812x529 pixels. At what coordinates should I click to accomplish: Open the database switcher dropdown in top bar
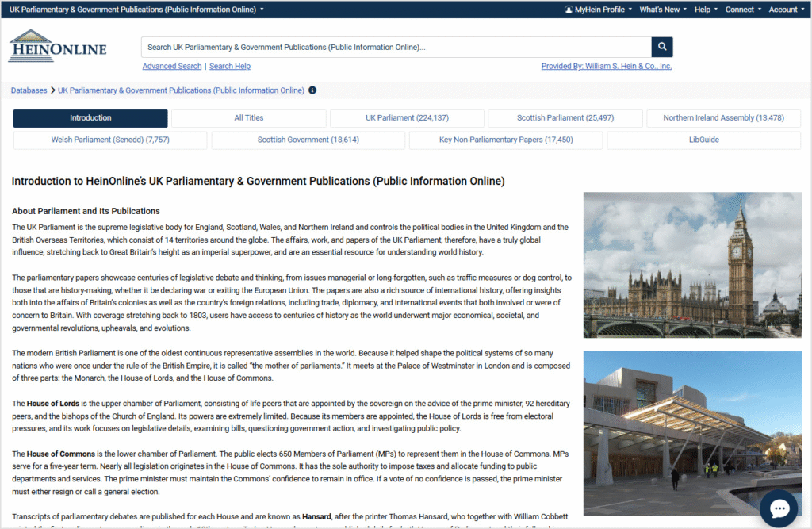(136, 10)
